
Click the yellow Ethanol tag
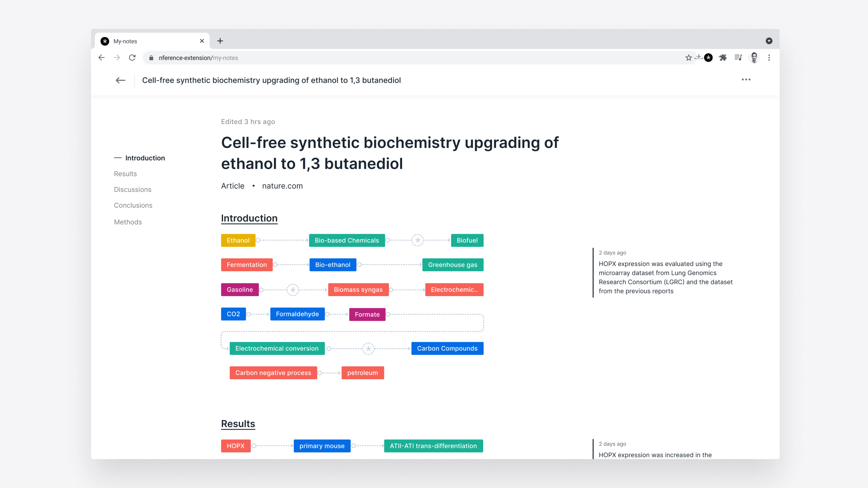click(x=238, y=240)
